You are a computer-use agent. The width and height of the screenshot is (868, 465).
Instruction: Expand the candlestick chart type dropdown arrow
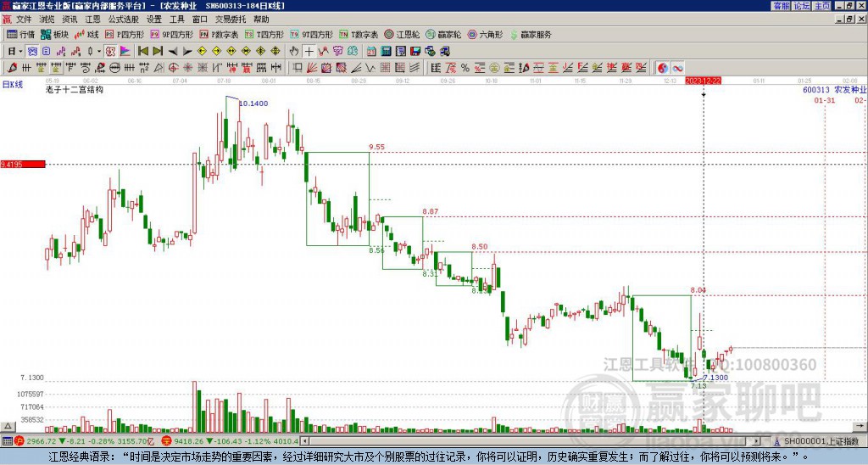(x=99, y=52)
